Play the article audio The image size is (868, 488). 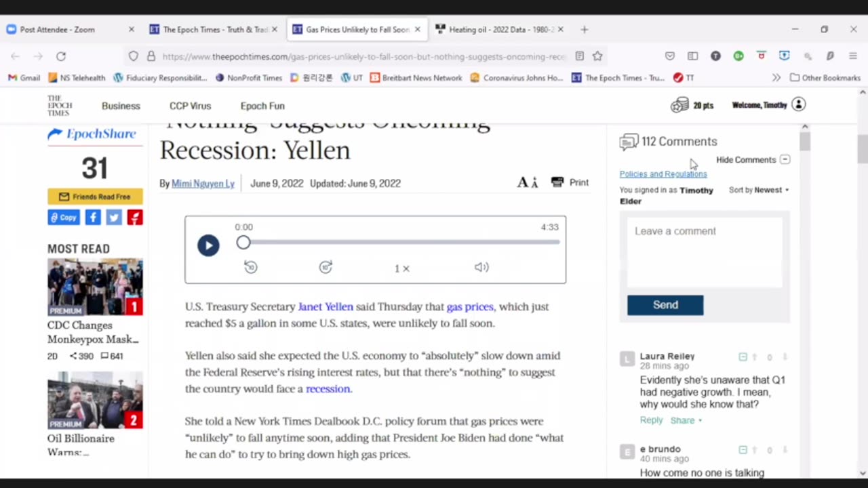pos(208,245)
